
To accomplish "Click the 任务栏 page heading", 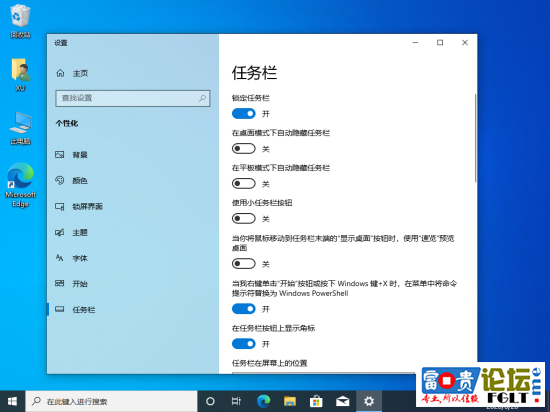I will tap(254, 73).
